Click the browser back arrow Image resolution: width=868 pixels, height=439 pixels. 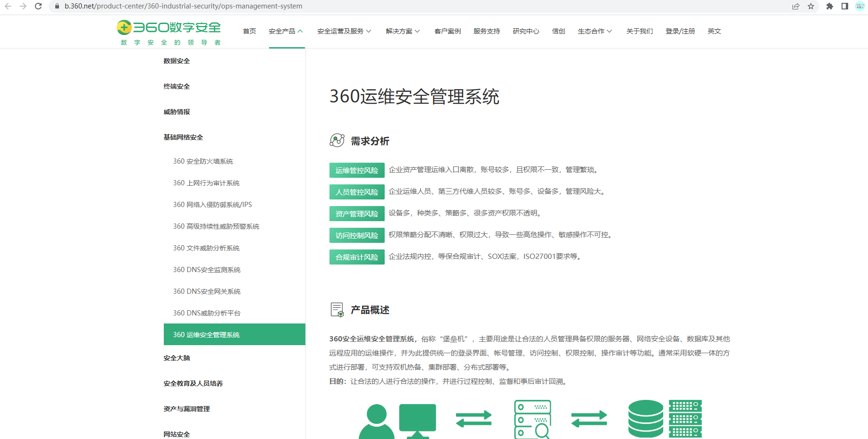coord(8,6)
